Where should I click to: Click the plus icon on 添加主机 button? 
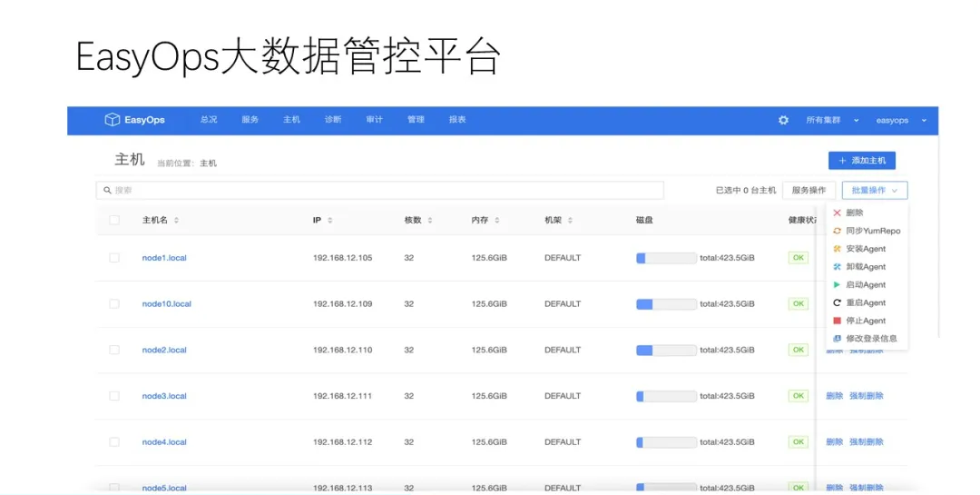[842, 161]
